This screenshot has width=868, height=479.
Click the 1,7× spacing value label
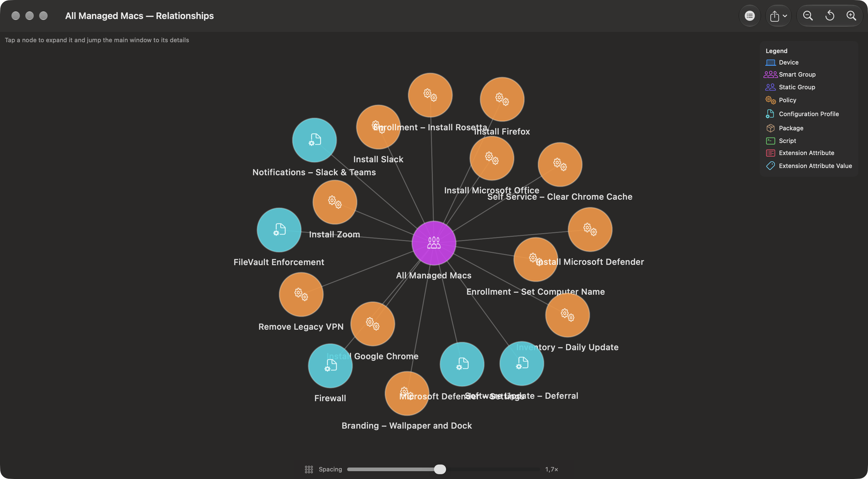coord(552,469)
